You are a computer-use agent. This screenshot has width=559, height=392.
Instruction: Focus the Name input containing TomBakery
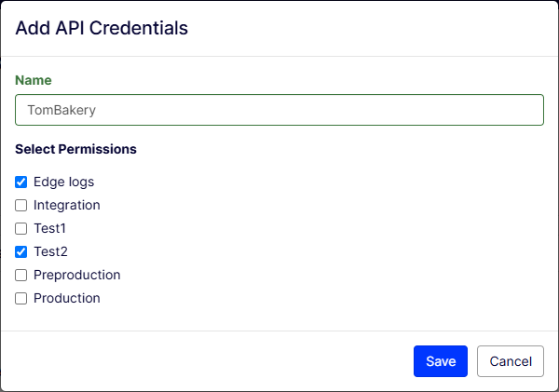click(279, 110)
